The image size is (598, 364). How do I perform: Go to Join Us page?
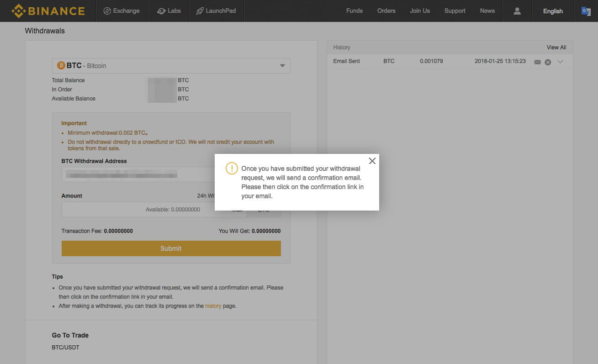(x=420, y=11)
